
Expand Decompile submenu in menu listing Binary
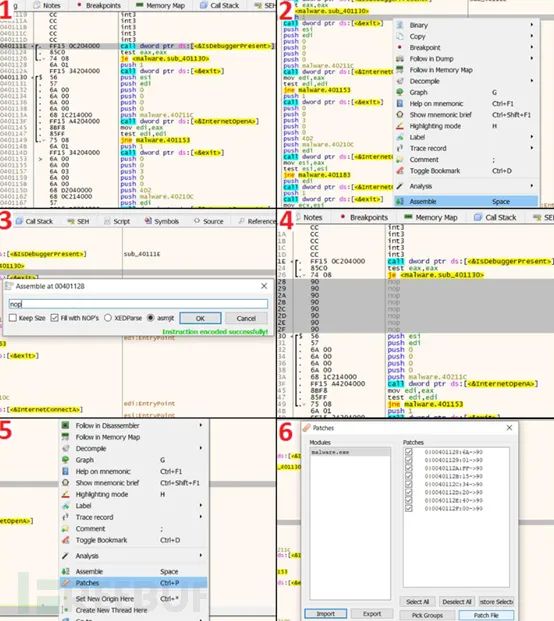tap(532, 81)
